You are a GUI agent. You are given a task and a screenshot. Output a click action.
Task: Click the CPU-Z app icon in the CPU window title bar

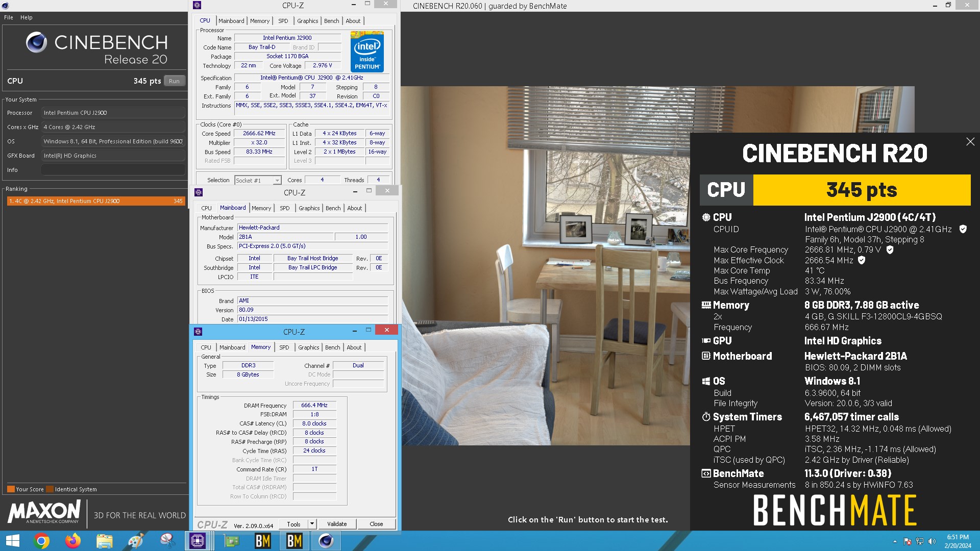[x=197, y=5]
